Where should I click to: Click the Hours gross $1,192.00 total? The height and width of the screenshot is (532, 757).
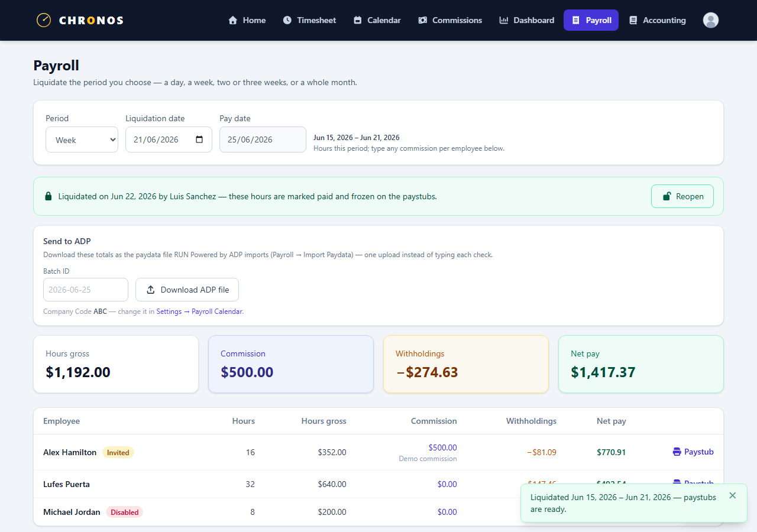(78, 372)
